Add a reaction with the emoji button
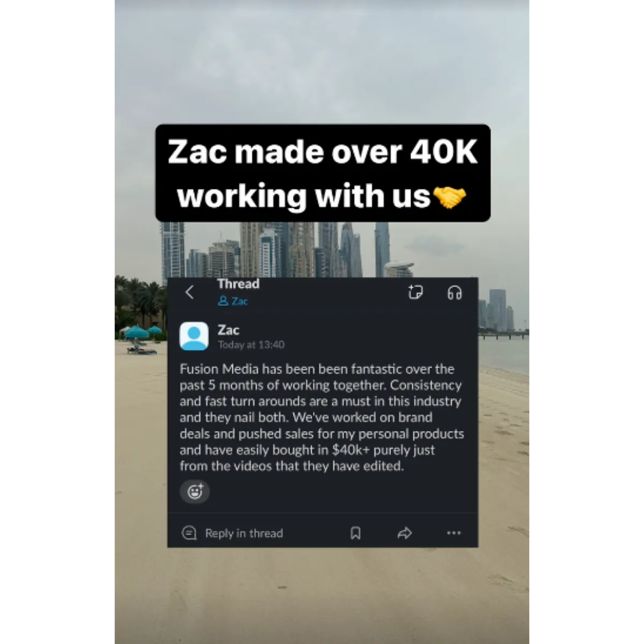The image size is (644, 644). 195,491
